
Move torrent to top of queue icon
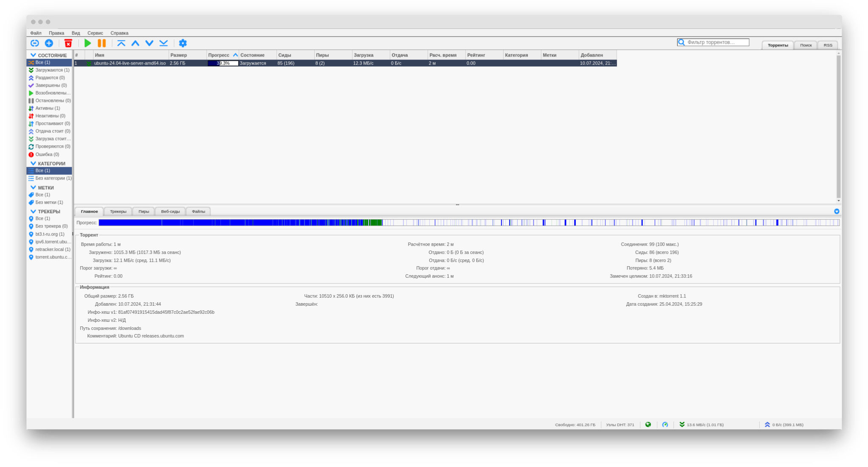coord(121,43)
